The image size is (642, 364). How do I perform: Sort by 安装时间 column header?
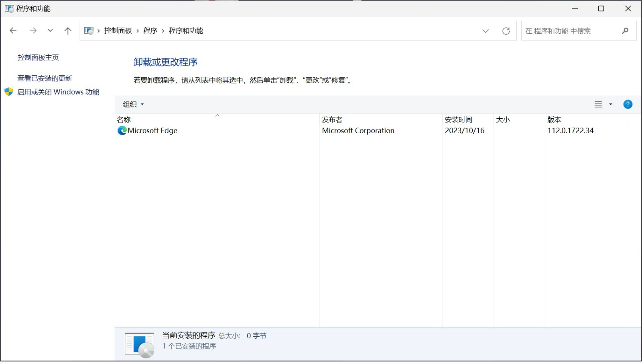click(x=468, y=119)
